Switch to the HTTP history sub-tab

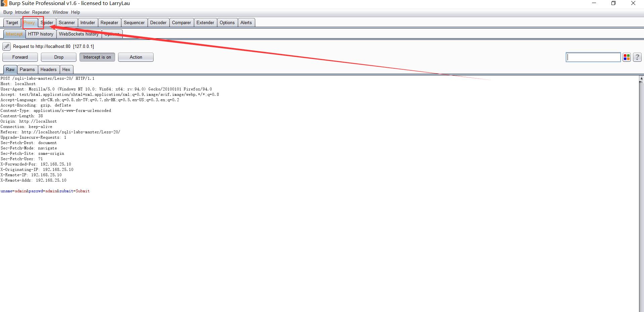pos(41,34)
